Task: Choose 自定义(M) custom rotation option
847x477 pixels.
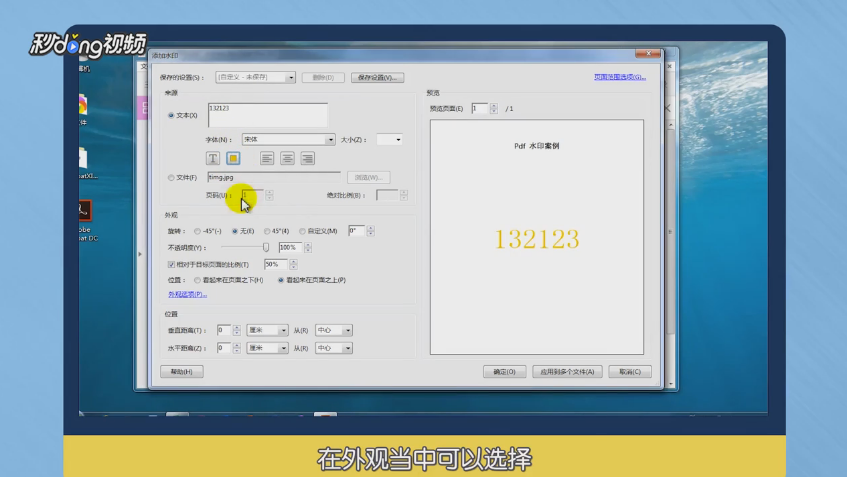Action: click(302, 231)
